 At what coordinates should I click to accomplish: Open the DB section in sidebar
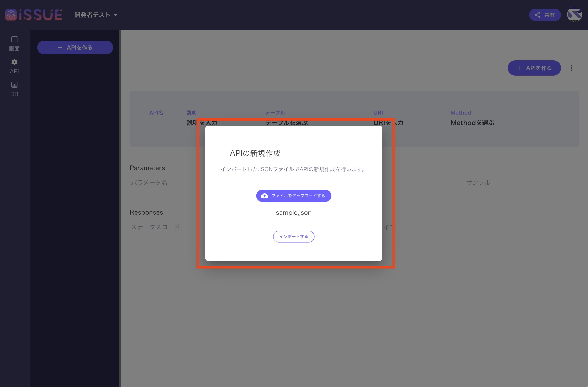(14, 89)
